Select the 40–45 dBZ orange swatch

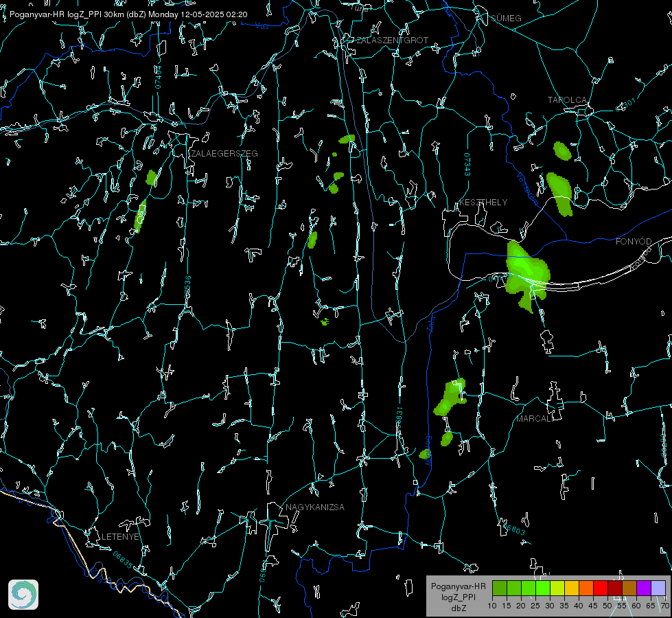point(586,588)
